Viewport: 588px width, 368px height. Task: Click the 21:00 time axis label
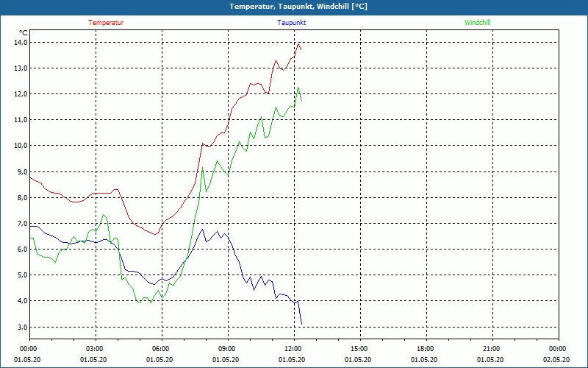pos(491,349)
